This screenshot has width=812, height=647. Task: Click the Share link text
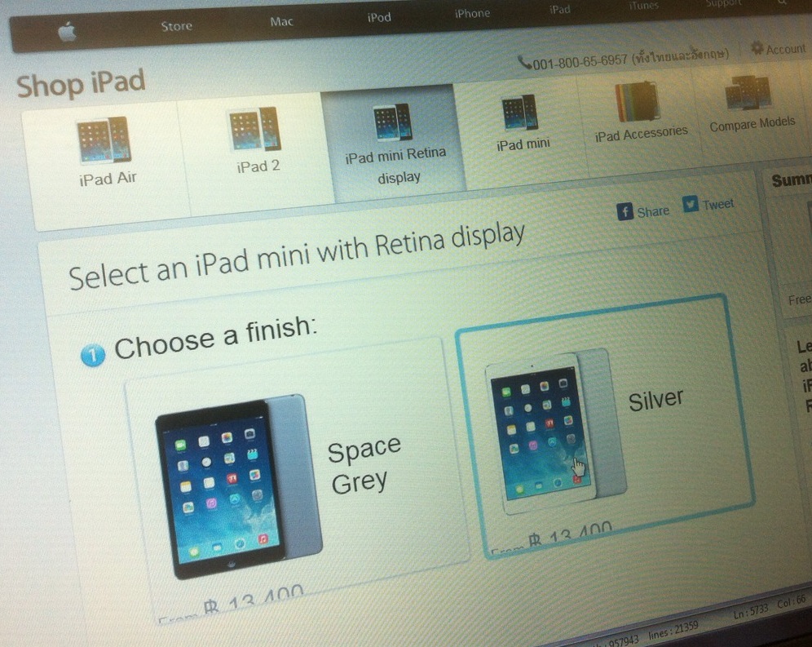[653, 211]
